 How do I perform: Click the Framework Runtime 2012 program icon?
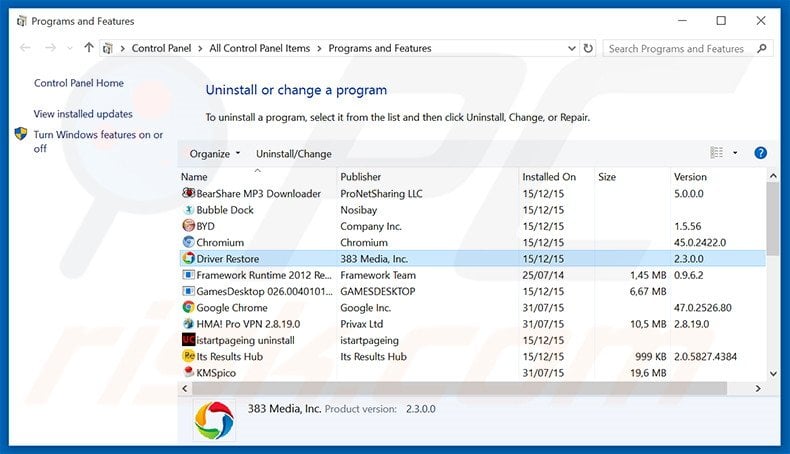(x=188, y=275)
